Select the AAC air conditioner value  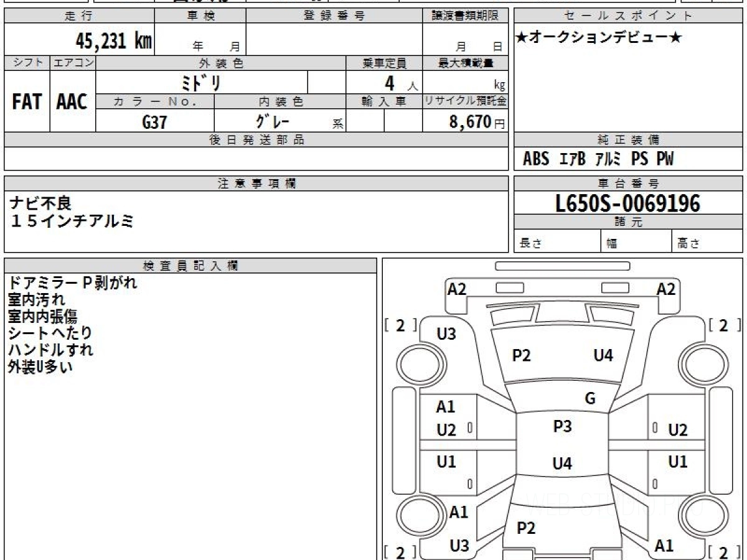click(72, 101)
